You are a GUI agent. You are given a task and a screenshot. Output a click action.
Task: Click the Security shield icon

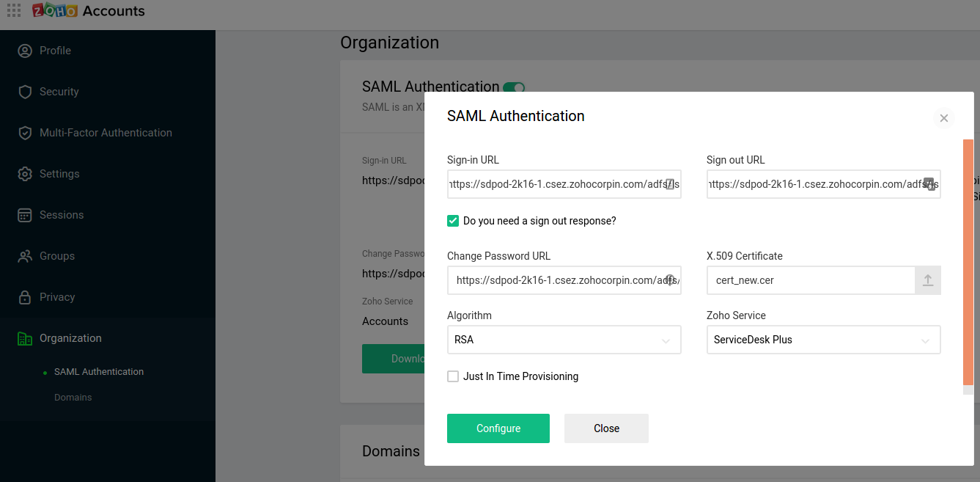click(25, 92)
